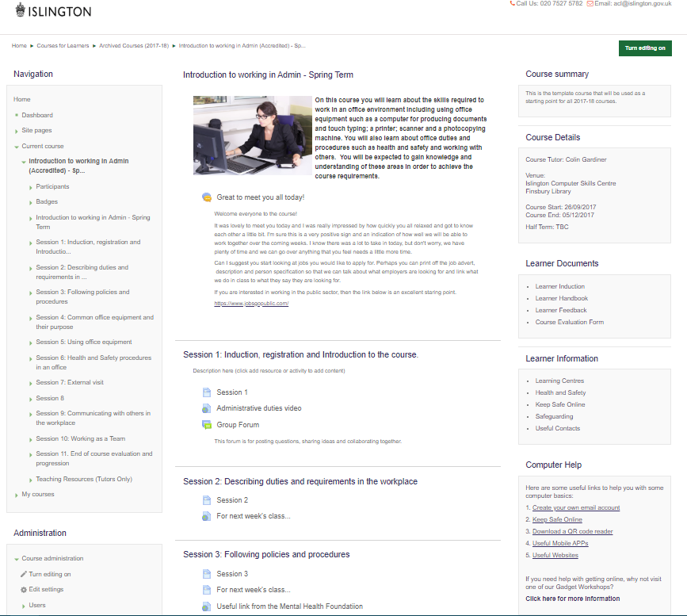Open 'Download a QR code reader' link

(x=573, y=531)
